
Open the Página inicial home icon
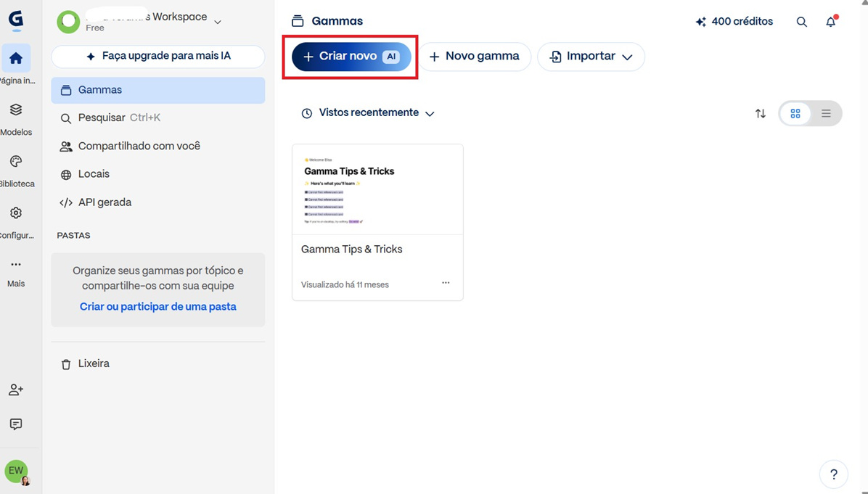[x=16, y=58]
